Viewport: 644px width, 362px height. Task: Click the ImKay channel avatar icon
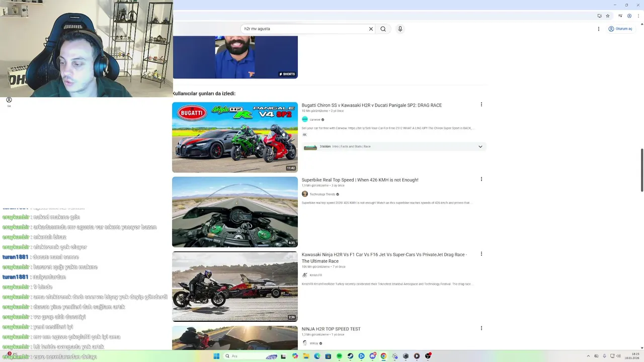(305, 343)
